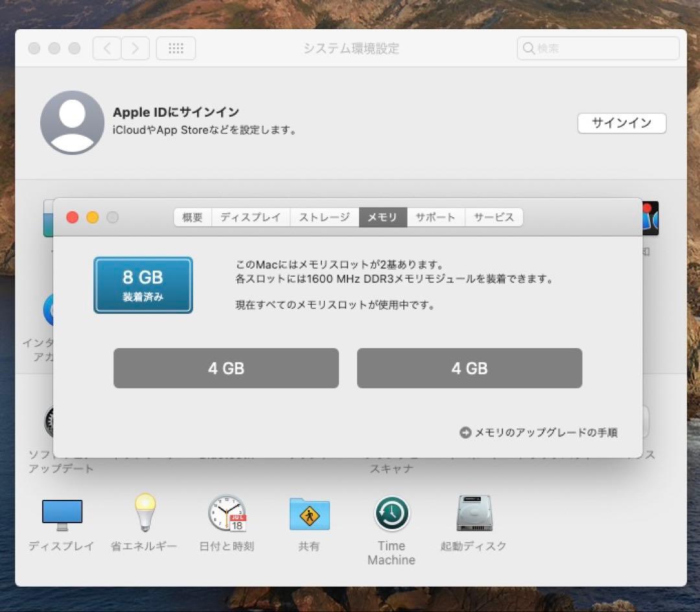Image resolution: width=700 pixels, height=612 pixels.
Task: Click the grid view icon to show all preferences
Action: (x=176, y=48)
